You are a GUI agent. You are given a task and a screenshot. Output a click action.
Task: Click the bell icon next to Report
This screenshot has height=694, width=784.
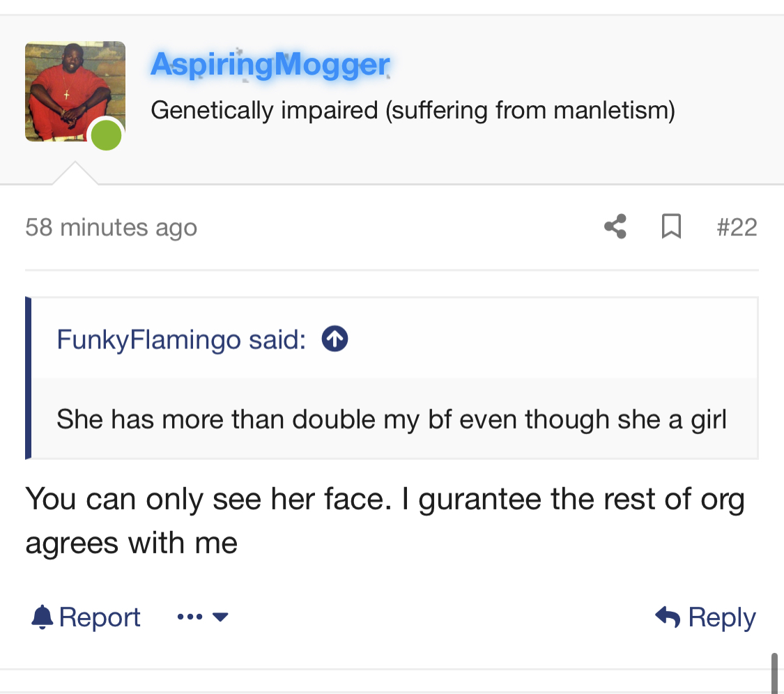pyautogui.click(x=42, y=617)
